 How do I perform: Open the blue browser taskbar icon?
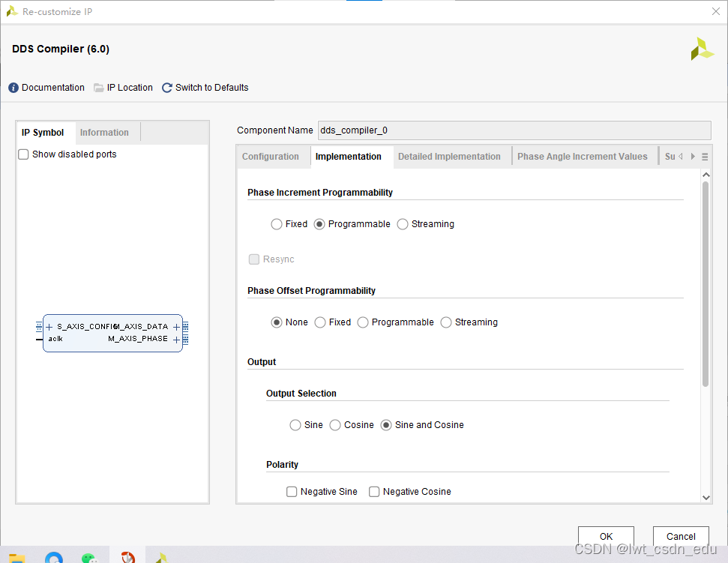54,557
